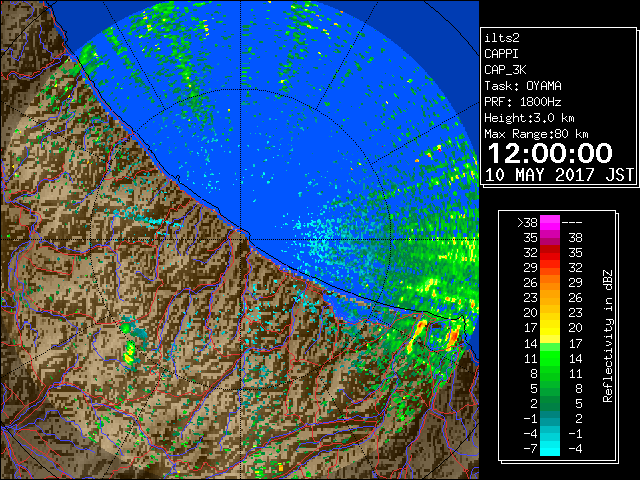Select the yellow 17–20 dBZ swatch

[550, 328]
